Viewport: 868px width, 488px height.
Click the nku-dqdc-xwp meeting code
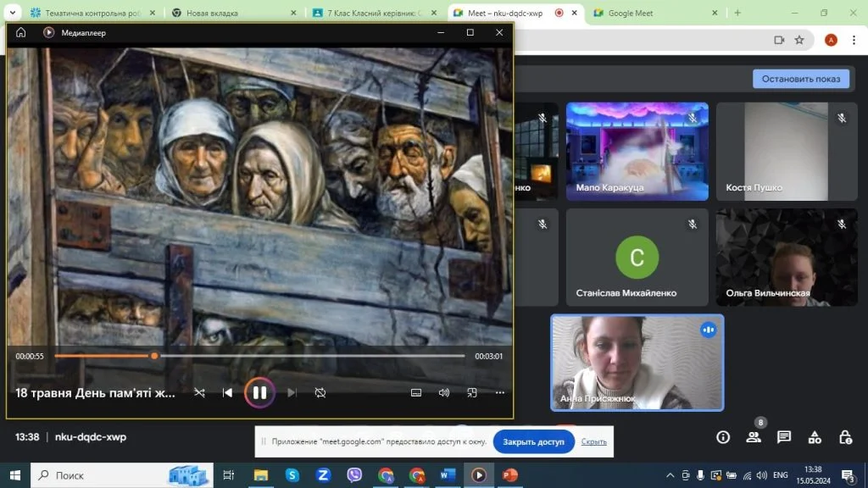pyautogui.click(x=91, y=437)
